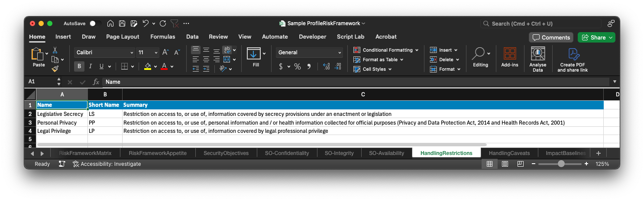Toggle the AutoSave switch
The width and height of the screenshot is (644, 201).
[x=95, y=23]
